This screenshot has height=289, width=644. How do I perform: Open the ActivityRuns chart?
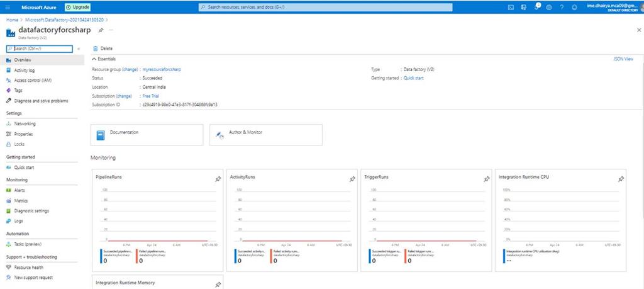pos(292,220)
